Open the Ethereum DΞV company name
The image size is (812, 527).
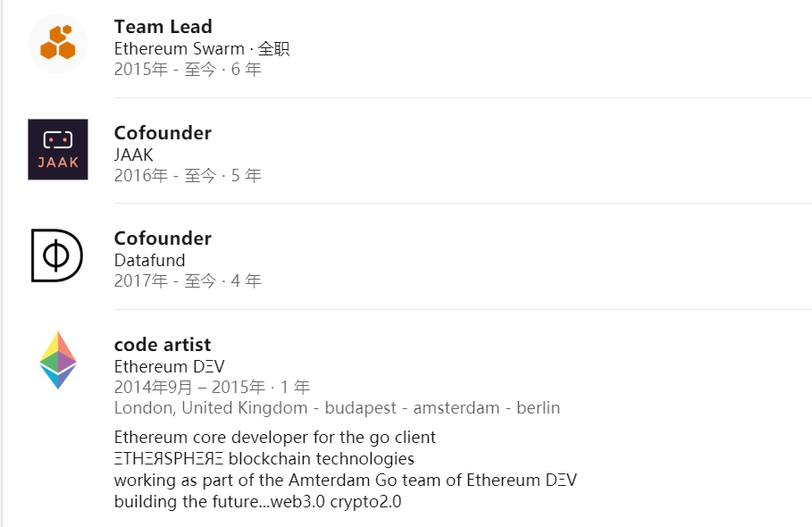point(169,366)
